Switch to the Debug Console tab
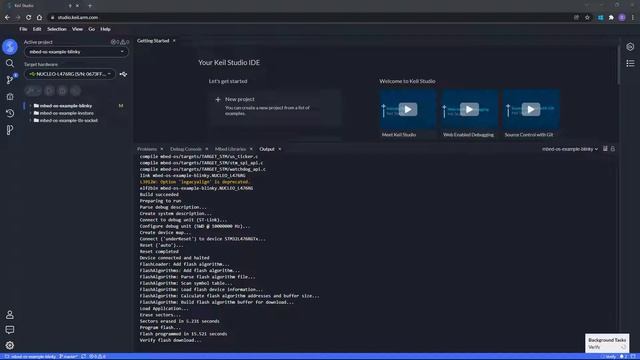The width and height of the screenshot is (640, 360). tap(186, 149)
